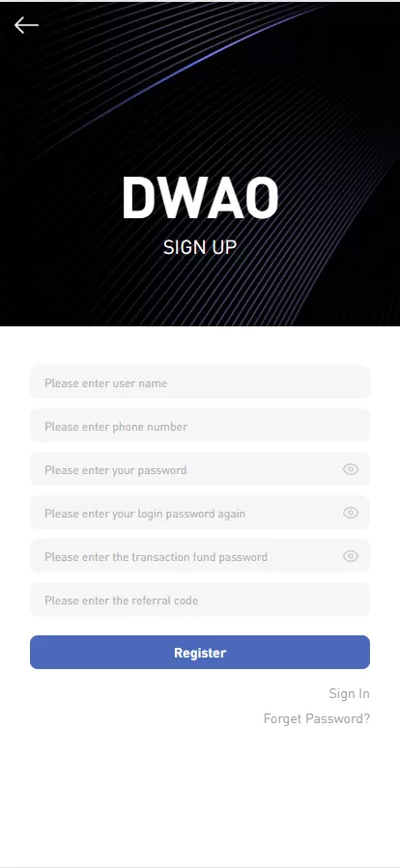The width and height of the screenshot is (400, 868).
Task: Click the 'Please enter user name' placeholder text
Action: point(106,383)
